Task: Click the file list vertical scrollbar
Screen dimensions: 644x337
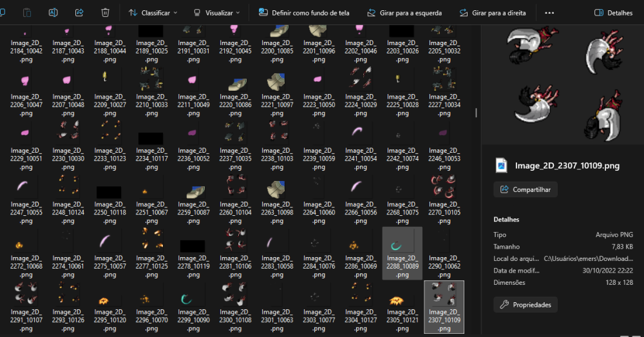Action: (476, 113)
